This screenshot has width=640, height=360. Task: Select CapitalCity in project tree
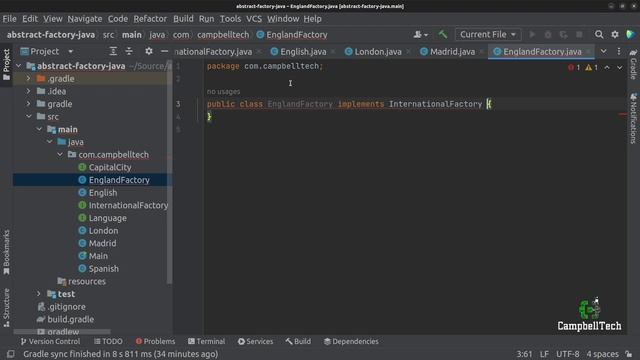pos(110,167)
